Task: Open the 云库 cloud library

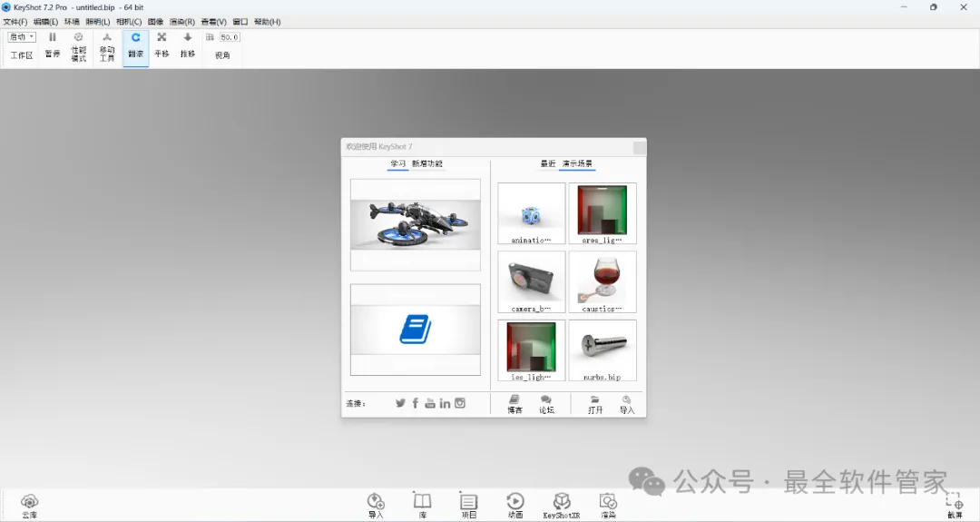Action: click(29, 506)
